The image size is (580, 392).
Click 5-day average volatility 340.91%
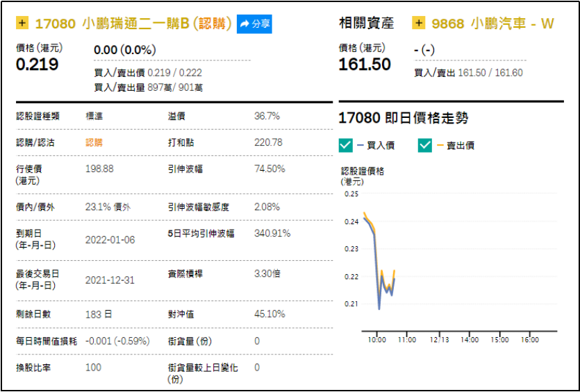coord(272,234)
